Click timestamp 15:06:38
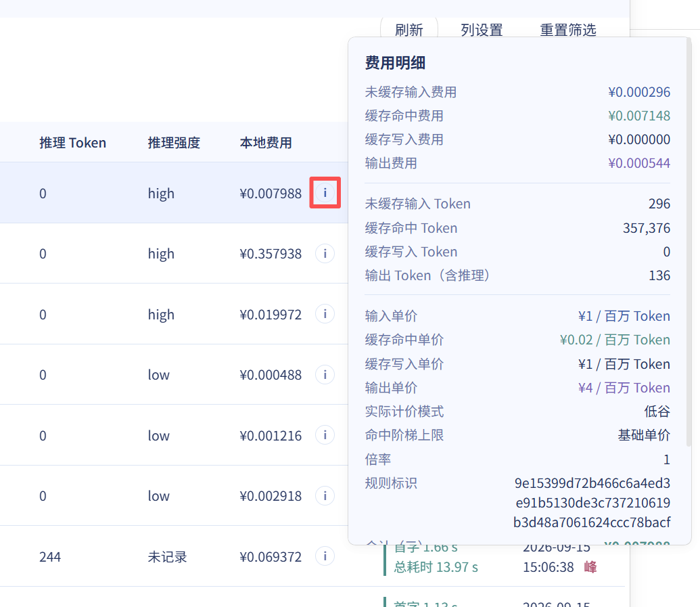The image size is (700, 607). coord(549,567)
